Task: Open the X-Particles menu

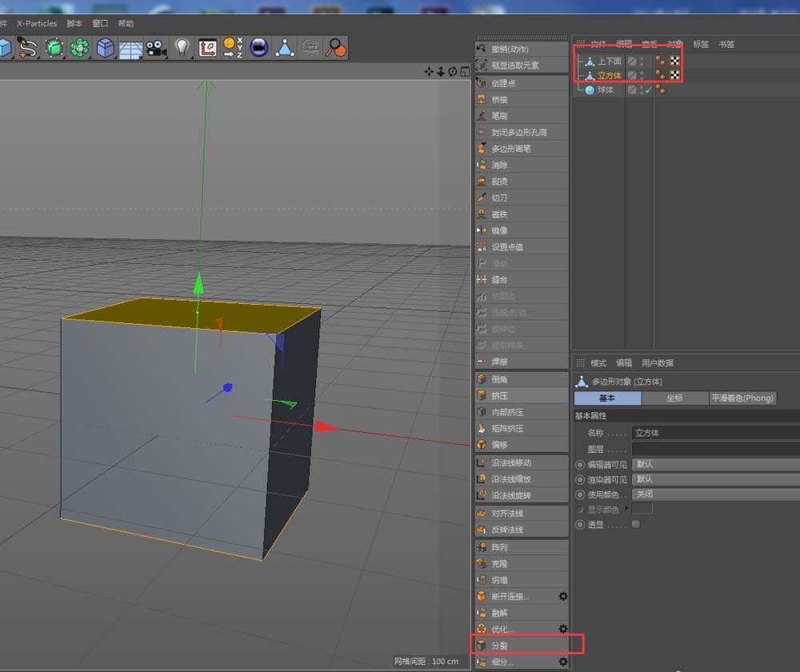Action: coord(35,23)
